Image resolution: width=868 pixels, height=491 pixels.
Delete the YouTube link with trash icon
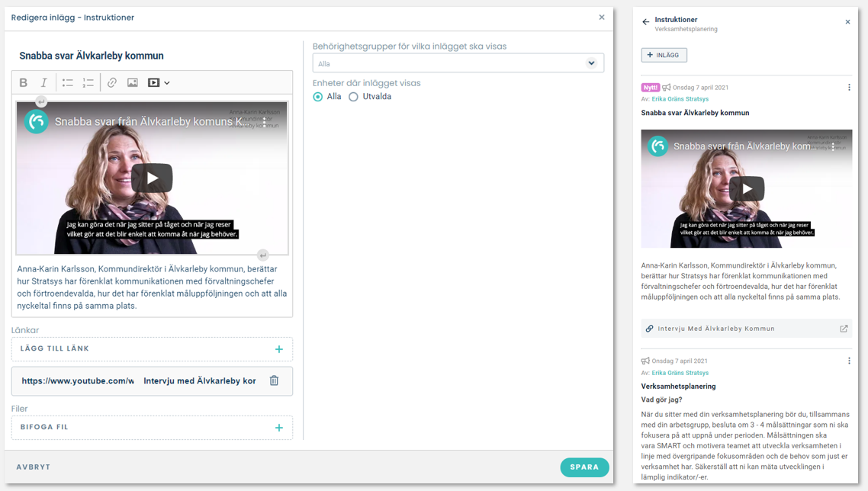coord(274,380)
